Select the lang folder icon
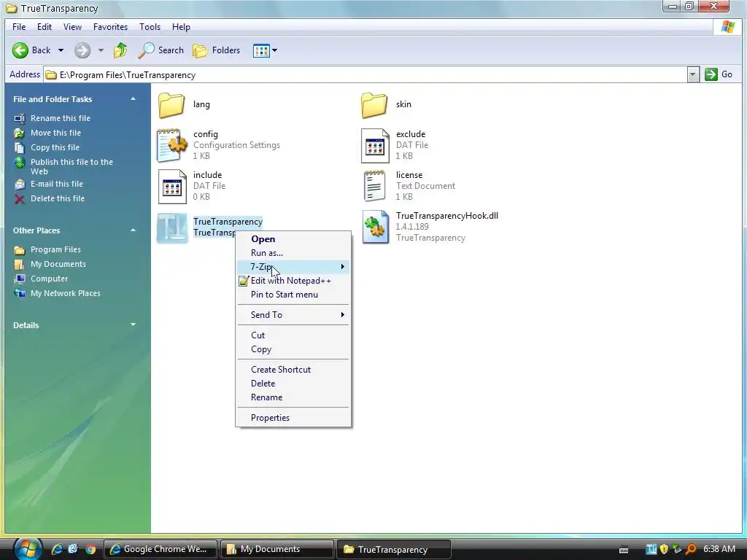747x560 pixels. coord(171,105)
